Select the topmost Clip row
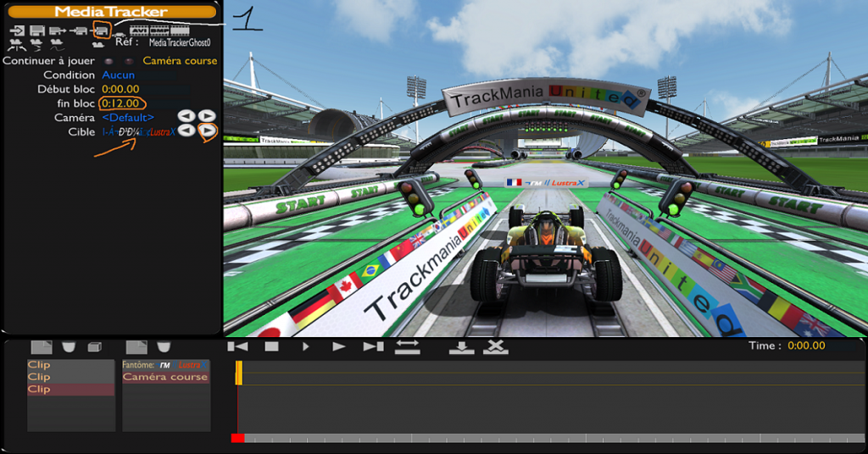The width and height of the screenshot is (868, 454). point(71,365)
